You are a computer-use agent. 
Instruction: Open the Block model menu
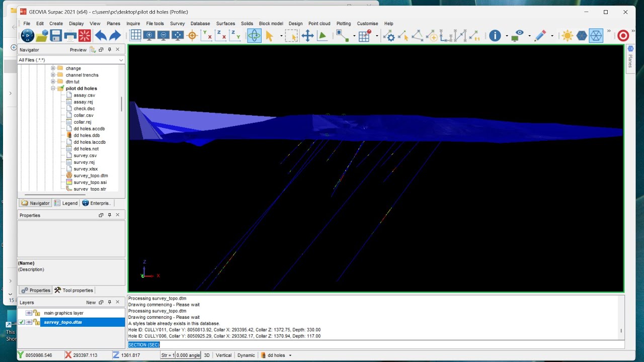[271, 24]
